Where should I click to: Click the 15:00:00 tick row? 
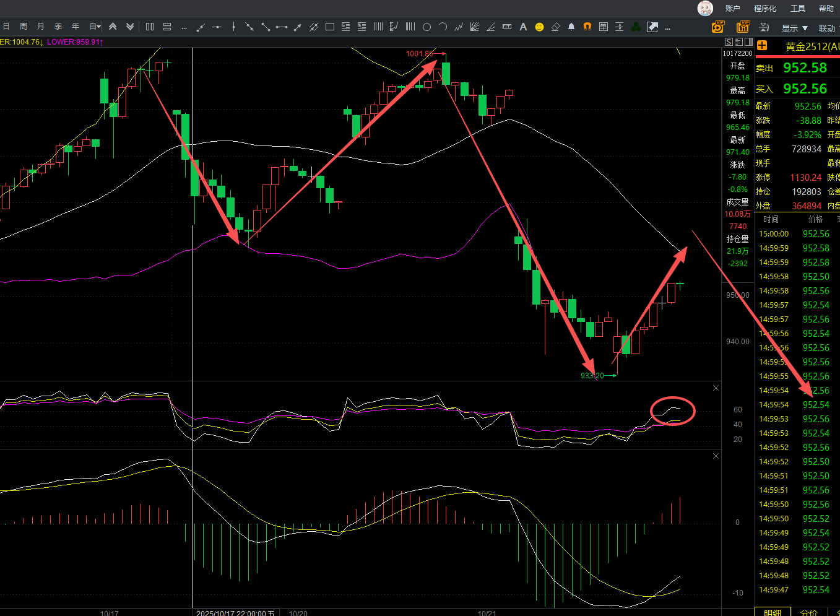[797, 234]
